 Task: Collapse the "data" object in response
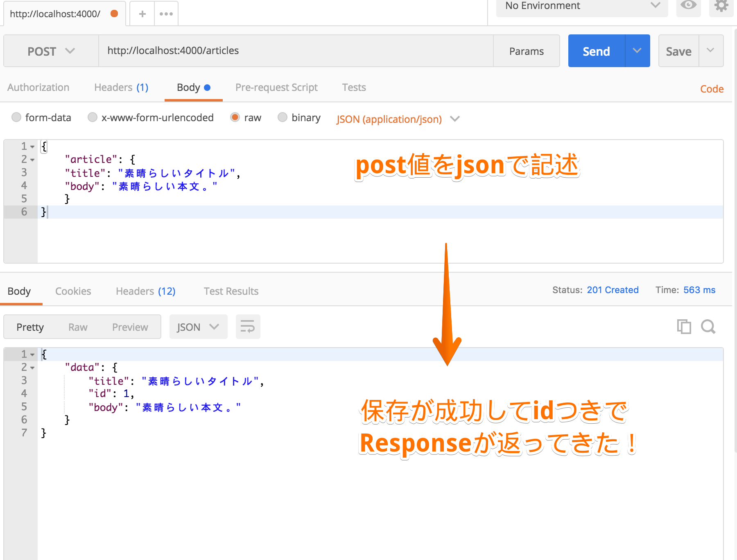point(32,368)
